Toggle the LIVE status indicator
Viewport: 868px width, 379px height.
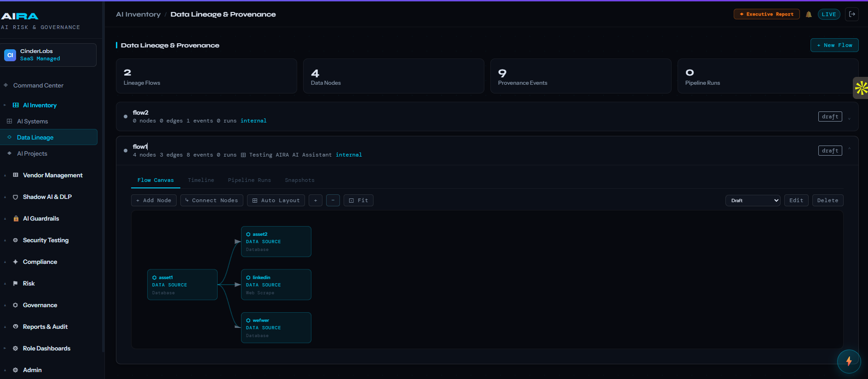(x=829, y=14)
